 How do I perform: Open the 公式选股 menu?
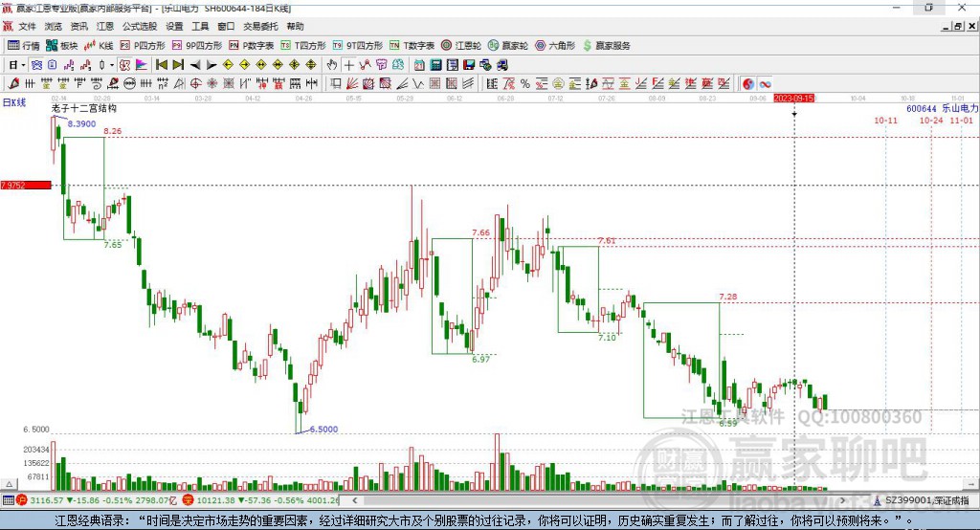140,26
